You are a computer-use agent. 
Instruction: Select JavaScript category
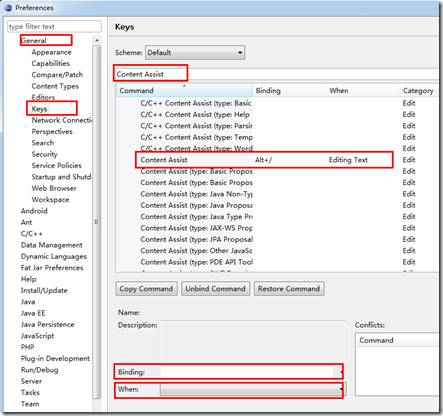(x=37, y=336)
